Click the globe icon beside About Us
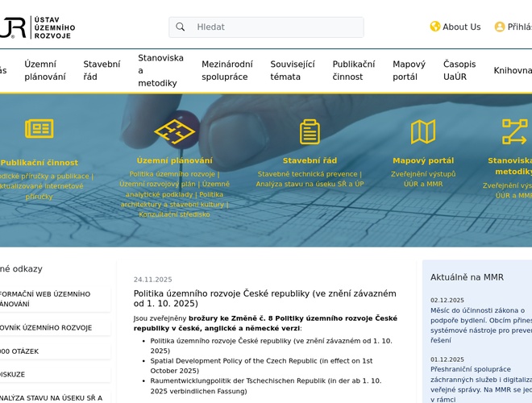This screenshot has height=403, width=532. tap(435, 27)
